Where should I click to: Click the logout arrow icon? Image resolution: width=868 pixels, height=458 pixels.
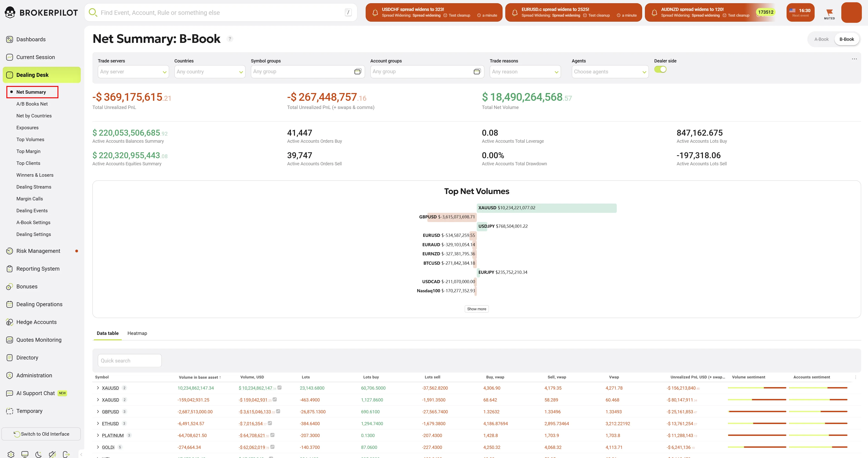point(66,454)
